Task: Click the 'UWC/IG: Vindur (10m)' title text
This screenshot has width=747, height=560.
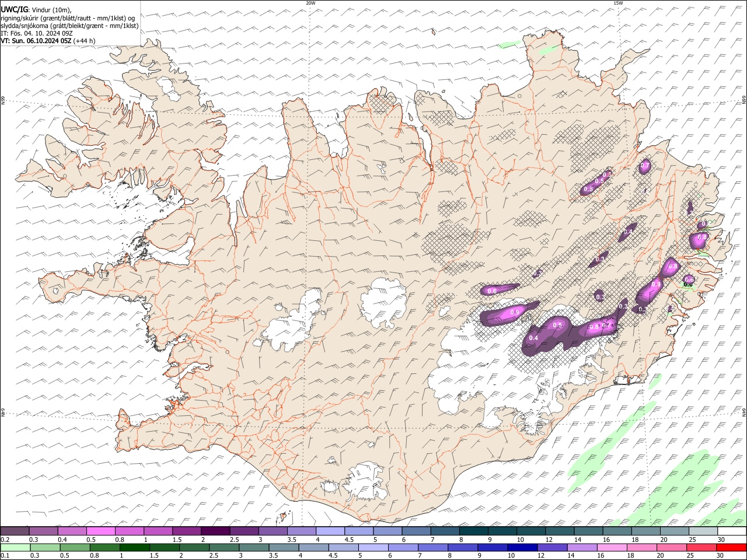Action: pos(36,10)
